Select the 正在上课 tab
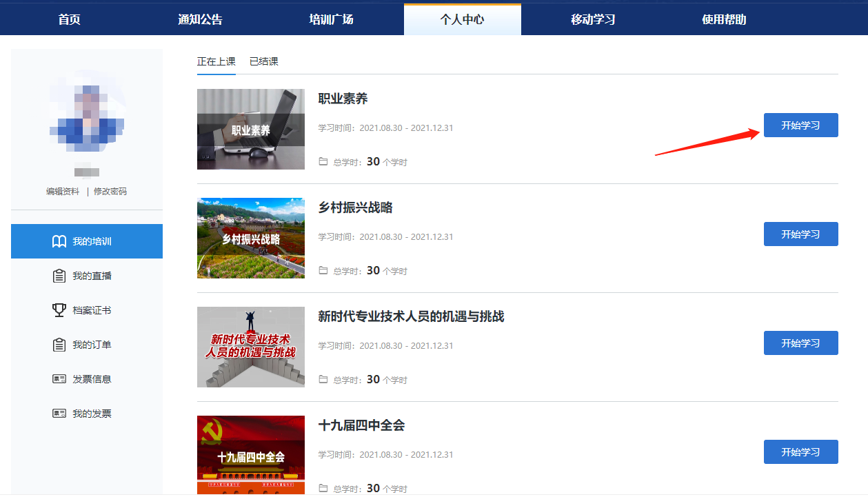The height and width of the screenshot is (497, 868). click(216, 61)
